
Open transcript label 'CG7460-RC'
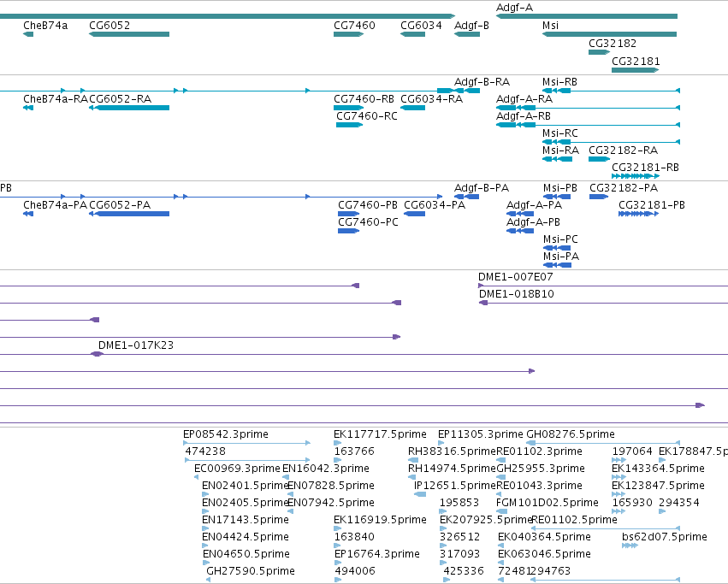pos(367,116)
